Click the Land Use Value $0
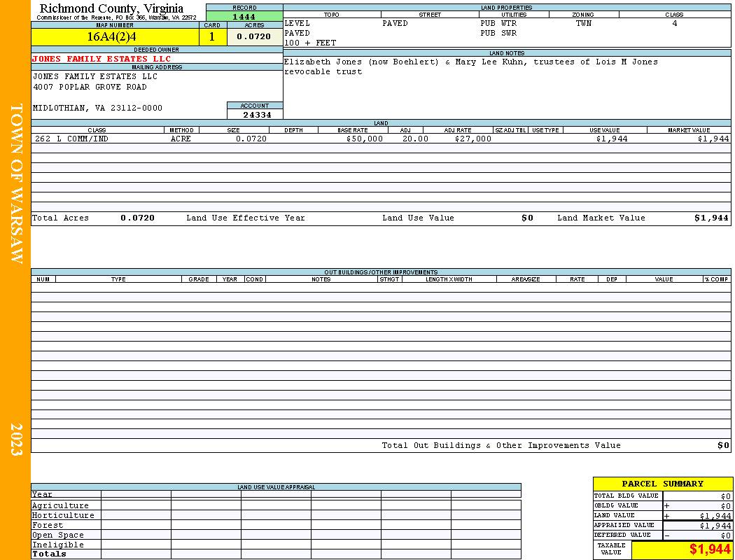This screenshot has width=735, height=560. point(527,218)
